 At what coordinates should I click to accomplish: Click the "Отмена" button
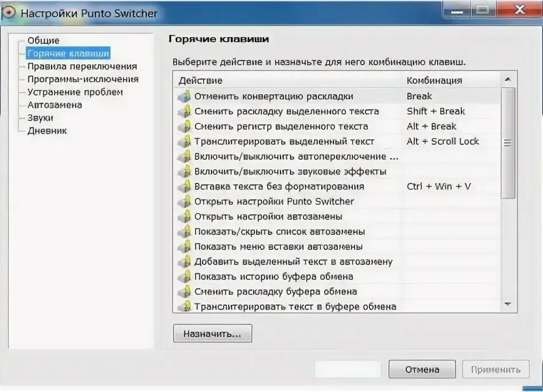(422, 370)
